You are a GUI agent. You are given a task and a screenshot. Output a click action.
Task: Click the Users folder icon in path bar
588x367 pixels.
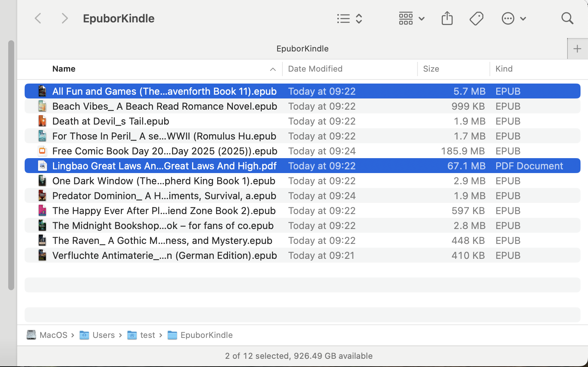84,335
